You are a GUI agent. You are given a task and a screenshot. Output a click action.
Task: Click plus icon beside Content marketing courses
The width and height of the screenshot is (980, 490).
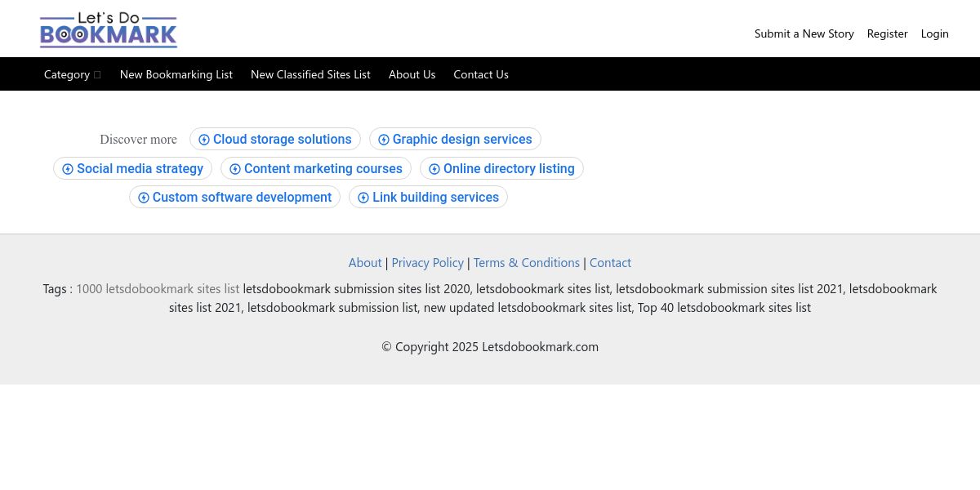(235, 169)
